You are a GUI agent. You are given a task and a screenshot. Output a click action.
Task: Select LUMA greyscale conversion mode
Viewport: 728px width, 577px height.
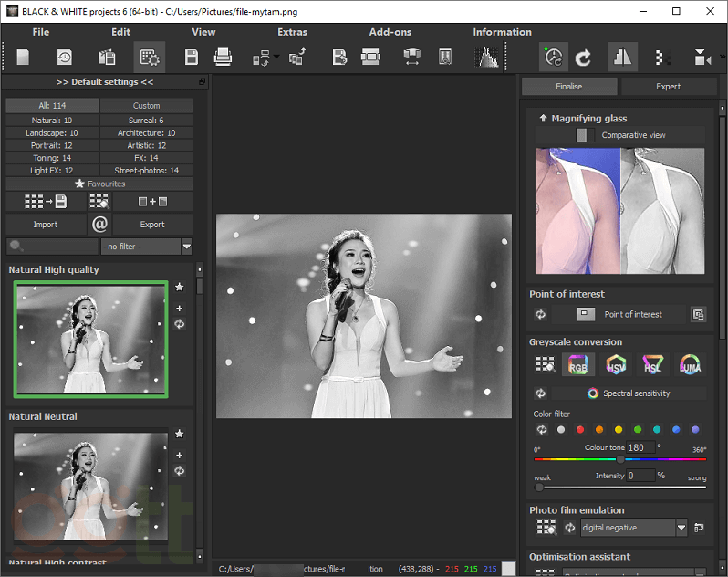pyautogui.click(x=690, y=365)
